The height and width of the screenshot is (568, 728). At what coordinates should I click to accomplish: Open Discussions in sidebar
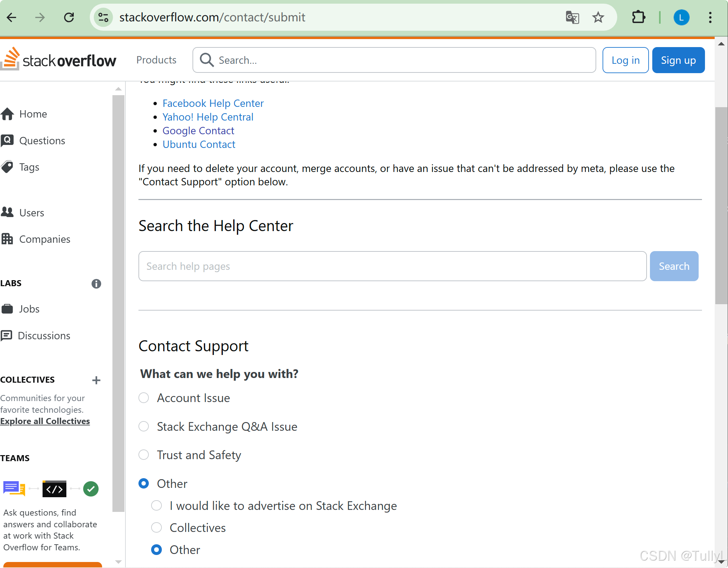click(44, 336)
